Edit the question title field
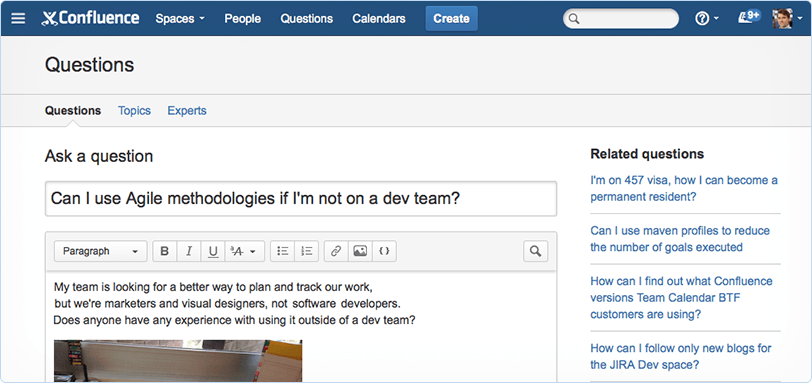Image resolution: width=812 pixels, height=383 pixels. point(301,198)
